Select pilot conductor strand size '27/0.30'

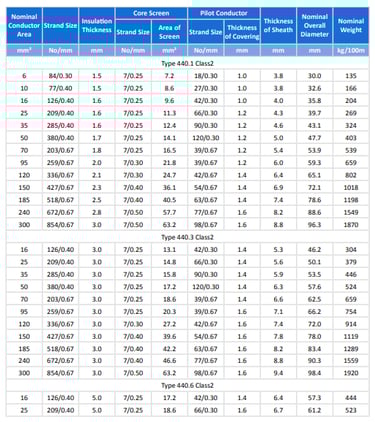(x=206, y=88)
